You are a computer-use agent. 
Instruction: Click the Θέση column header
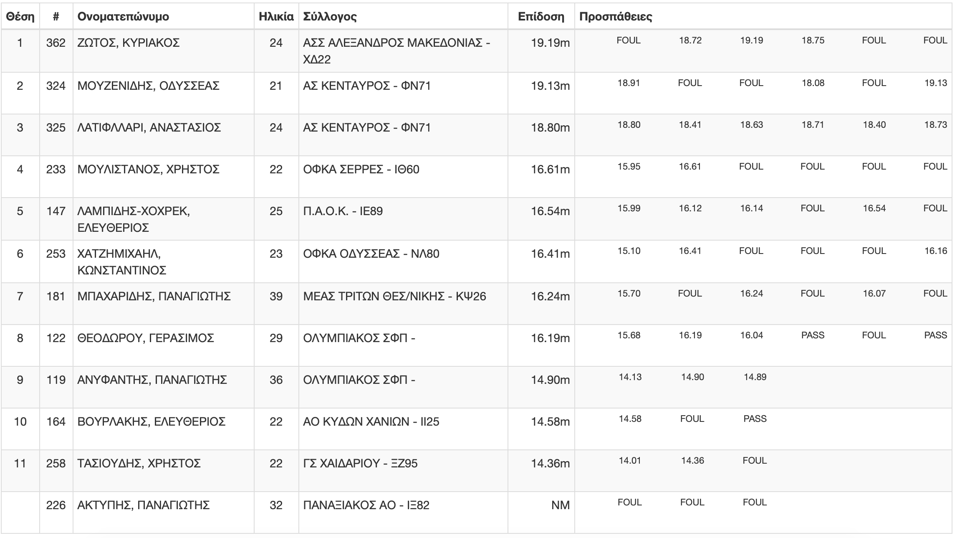coord(20,17)
